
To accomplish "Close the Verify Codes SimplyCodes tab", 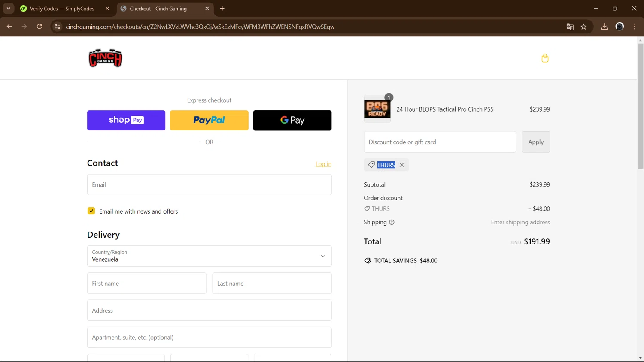I will coord(107,9).
